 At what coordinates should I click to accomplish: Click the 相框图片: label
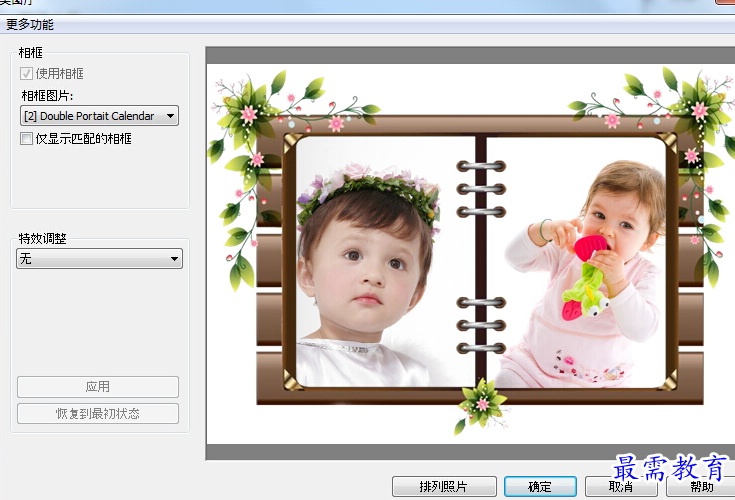pos(47,96)
